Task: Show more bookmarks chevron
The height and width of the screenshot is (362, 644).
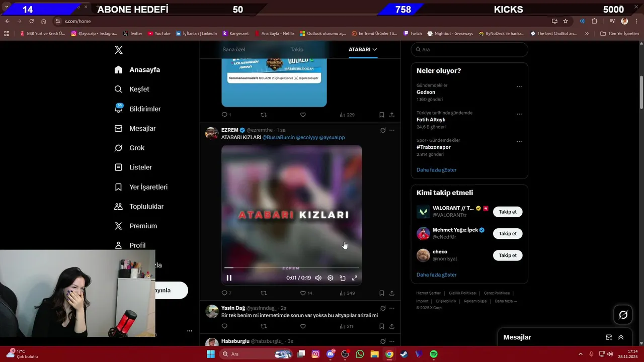Action: [x=587, y=34]
